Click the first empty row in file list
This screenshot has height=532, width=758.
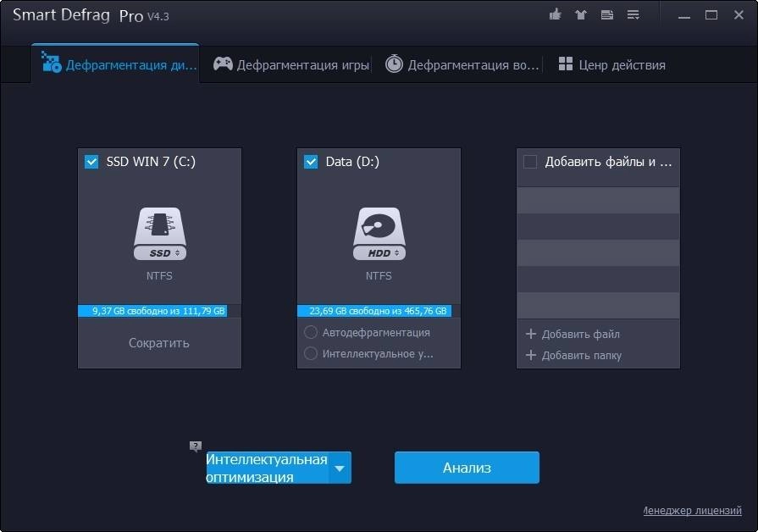(599, 200)
